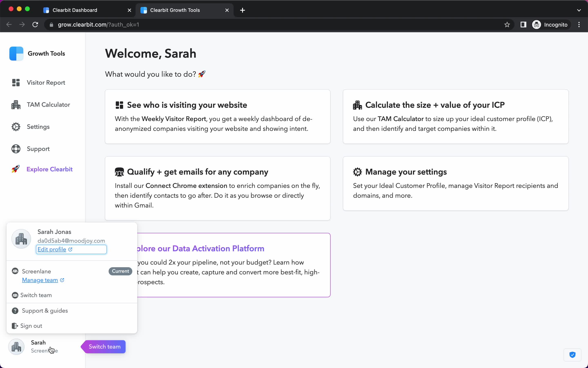This screenshot has width=588, height=368.
Task: Click the Current badge next to Screenlane
Action: 120,271
